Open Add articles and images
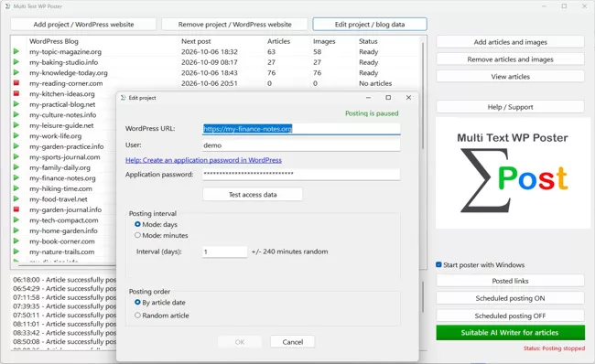The image size is (595, 364). coord(510,42)
